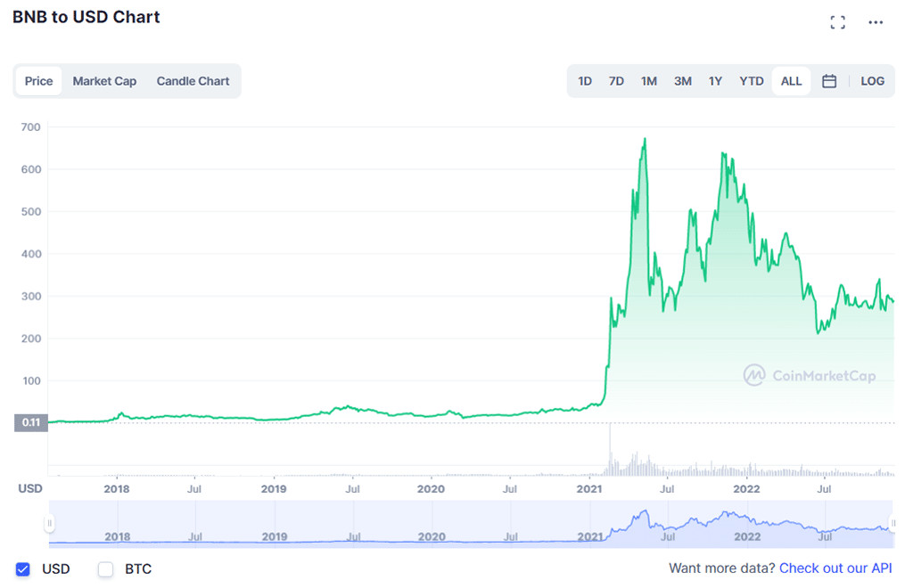This screenshot has height=588, width=913.
Task: Grab the left handle of range navigator
Action: click(50, 524)
